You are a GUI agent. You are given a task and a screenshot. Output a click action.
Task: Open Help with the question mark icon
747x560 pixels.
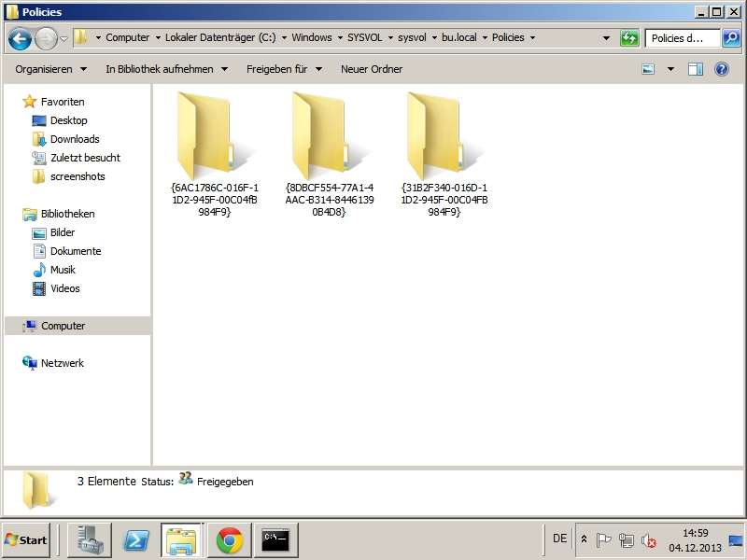click(x=721, y=69)
